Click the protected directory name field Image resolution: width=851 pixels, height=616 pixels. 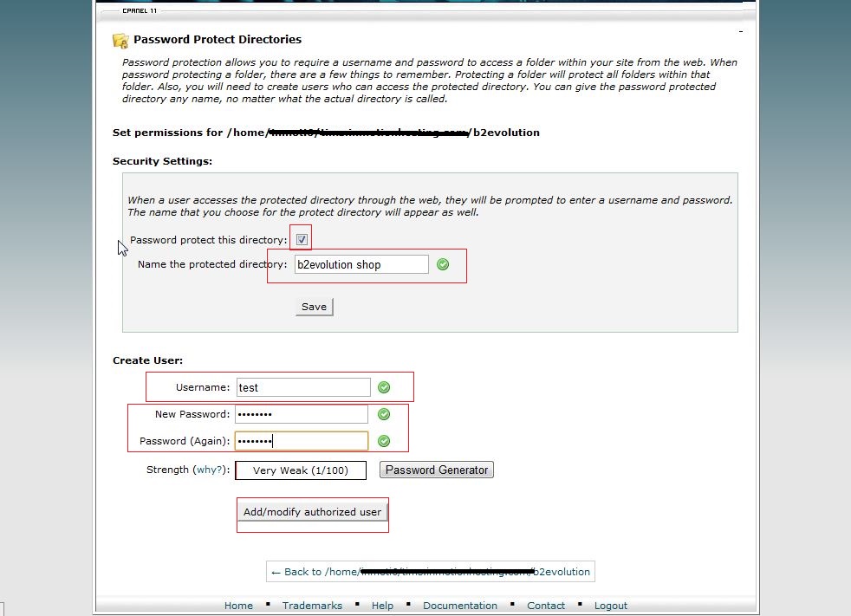[361, 264]
